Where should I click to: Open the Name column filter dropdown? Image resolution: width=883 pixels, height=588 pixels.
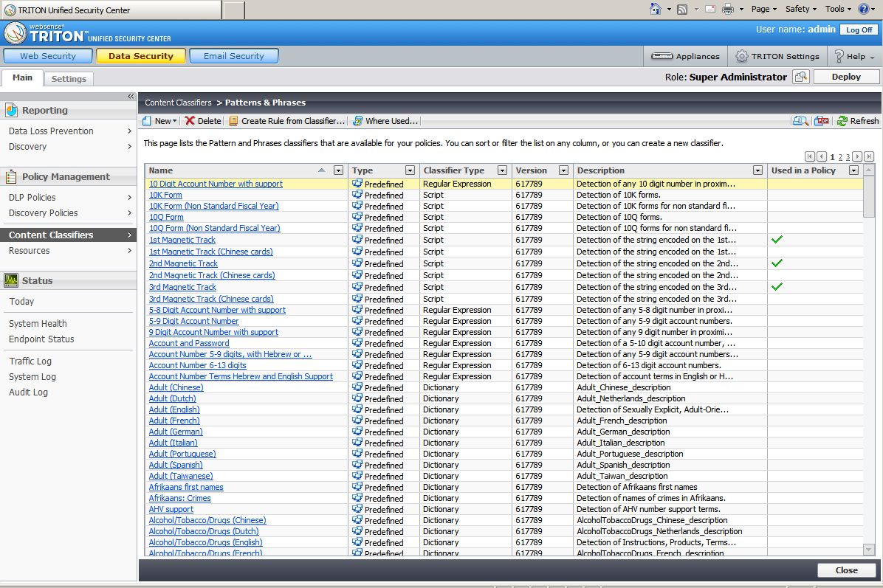338,170
